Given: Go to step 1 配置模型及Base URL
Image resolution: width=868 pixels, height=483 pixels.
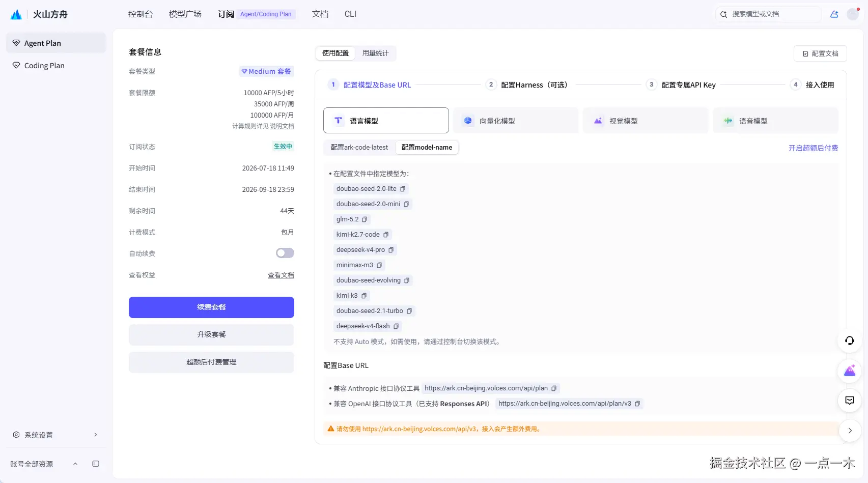Looking at the screenshot, I should coord(370,85).
